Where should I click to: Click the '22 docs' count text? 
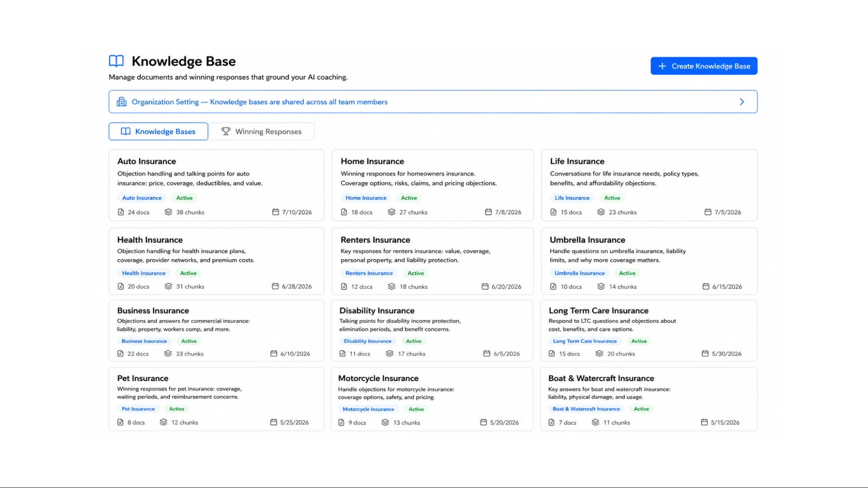(x=138, y=354)
